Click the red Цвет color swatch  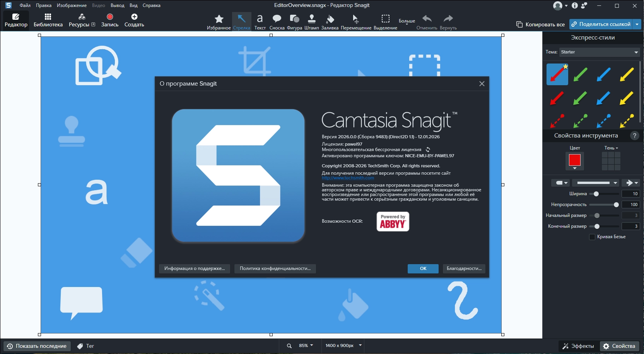pos(575,160)
